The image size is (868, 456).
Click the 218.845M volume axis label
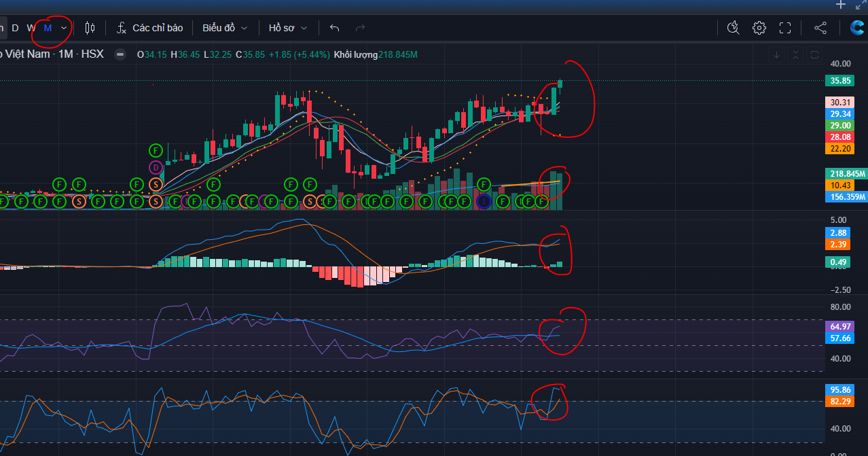coord(846,173)
